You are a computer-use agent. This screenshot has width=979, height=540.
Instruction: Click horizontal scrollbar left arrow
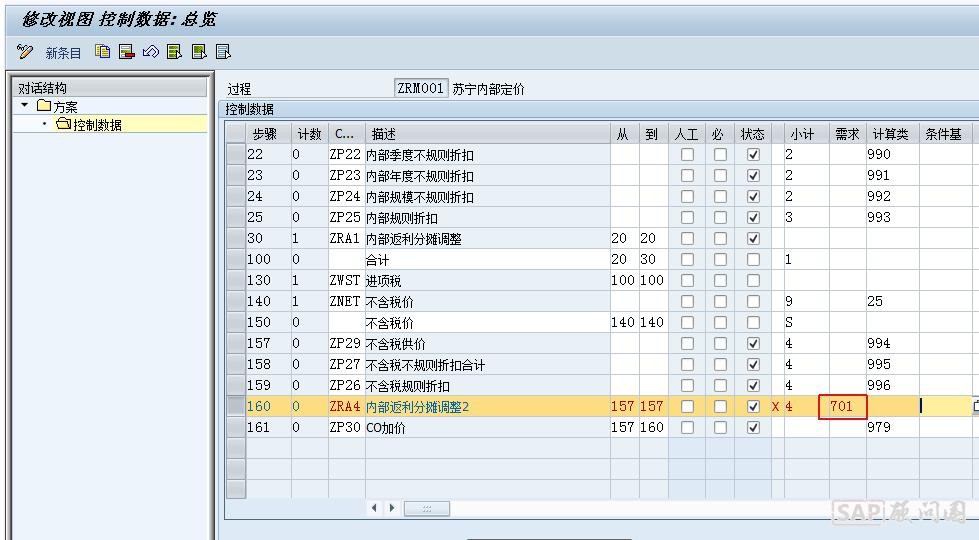tap(374, 508)
